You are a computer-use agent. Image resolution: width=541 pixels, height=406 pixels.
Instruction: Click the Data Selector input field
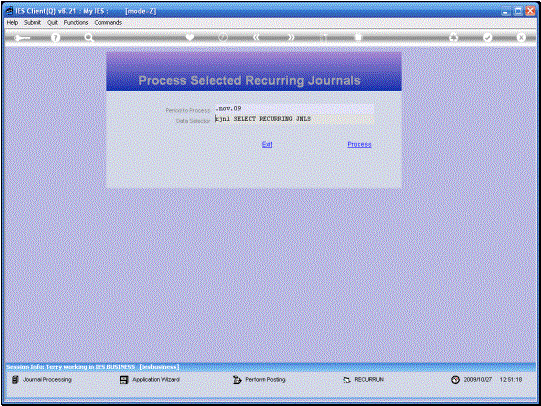(294, 119)
